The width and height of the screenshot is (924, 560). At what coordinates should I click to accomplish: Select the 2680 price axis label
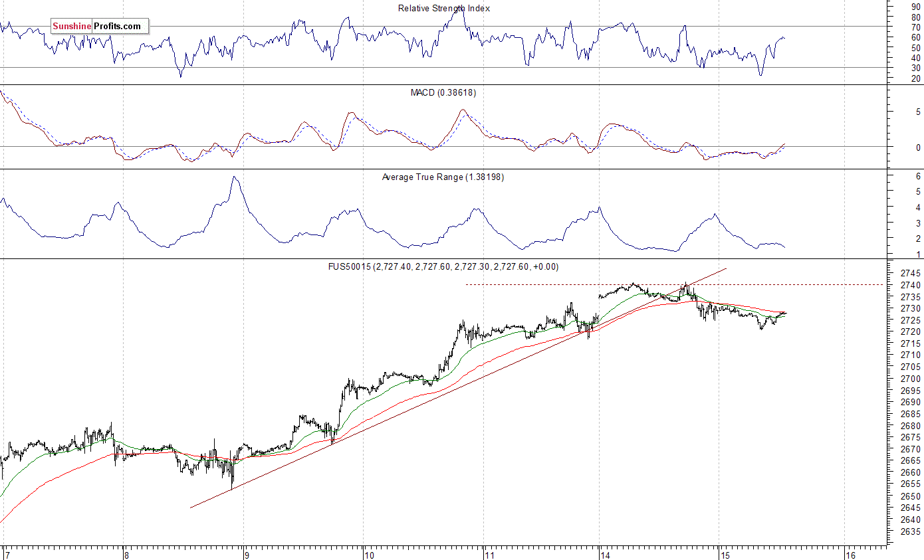pyautogui.click(x=911, y=426)
